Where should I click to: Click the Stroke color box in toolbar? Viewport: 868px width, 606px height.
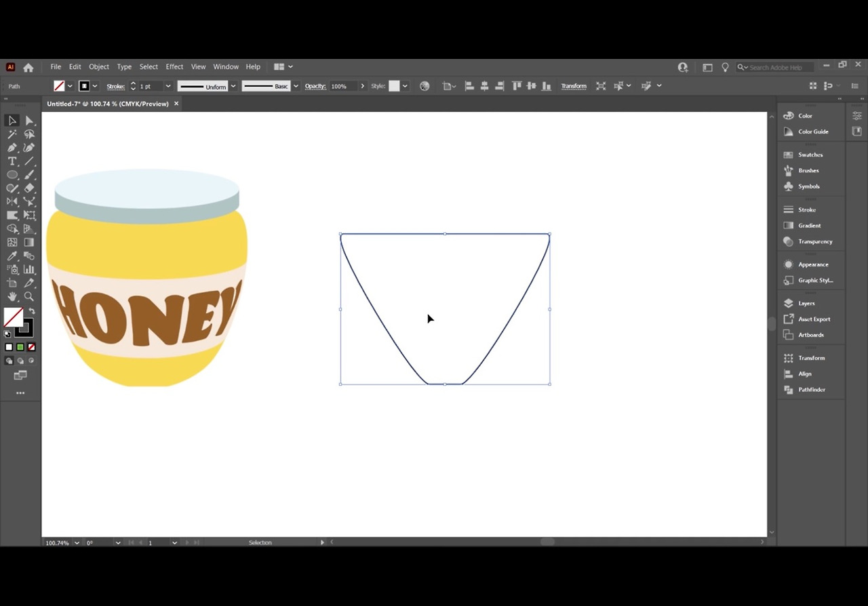click(24, 329)
